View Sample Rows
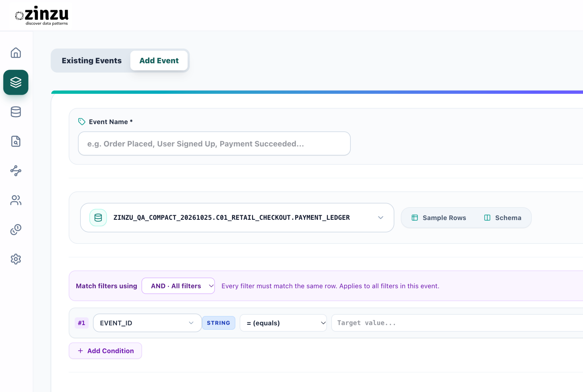The height and width of the screenshot is (392, 583). [439, 218]
